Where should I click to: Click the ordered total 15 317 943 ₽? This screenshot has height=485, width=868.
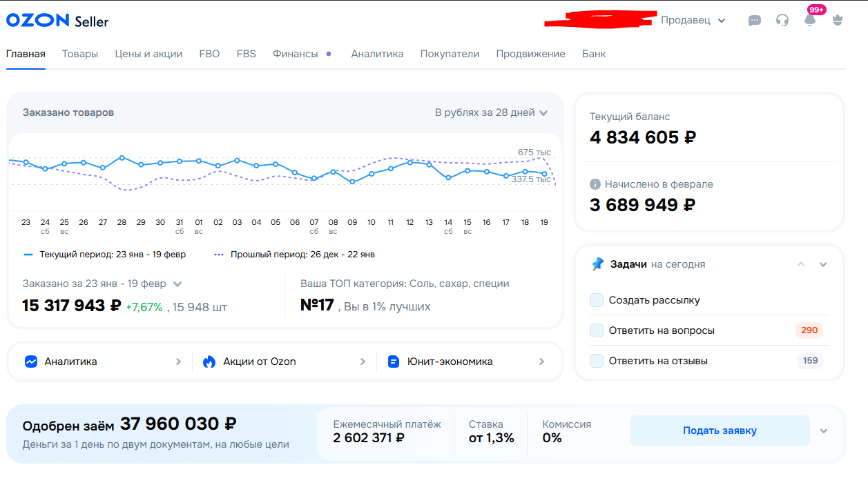coord(72,306)
